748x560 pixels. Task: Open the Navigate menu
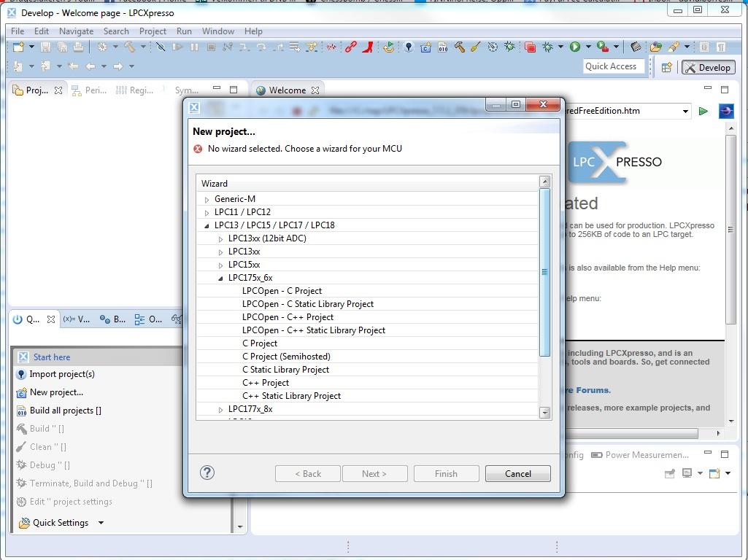[x=77, y=31]
